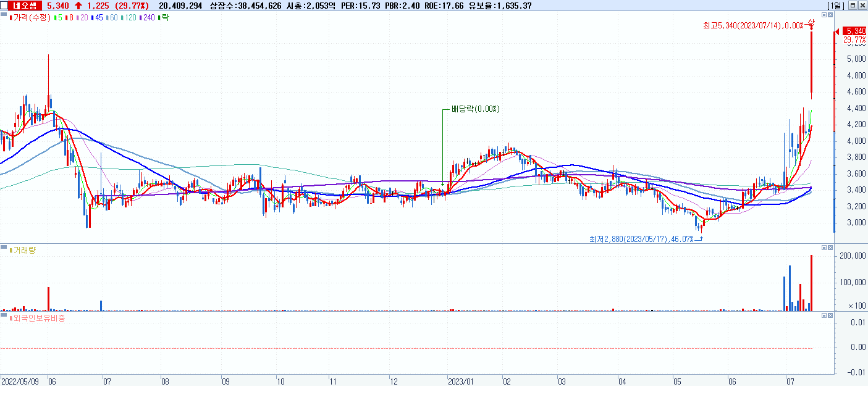Close the chart window

tap(861, 6)
